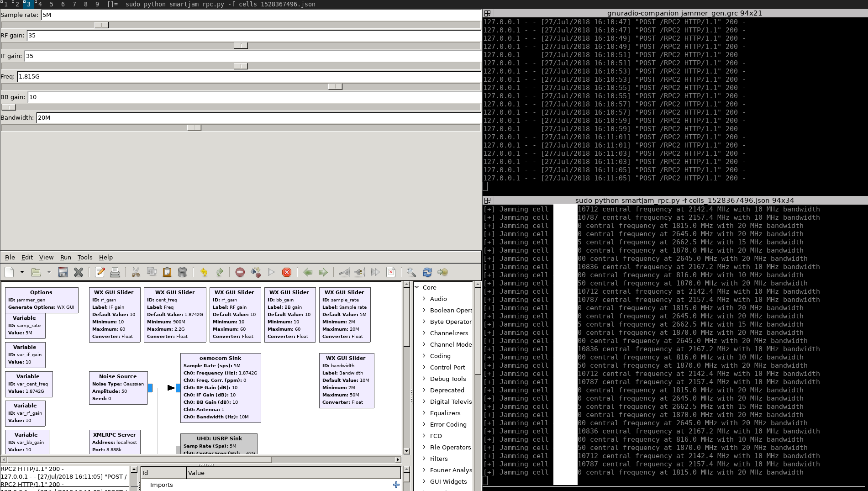
Task: Kill the running flow graph with the red stop icon
Action: (x=287, y=272)
